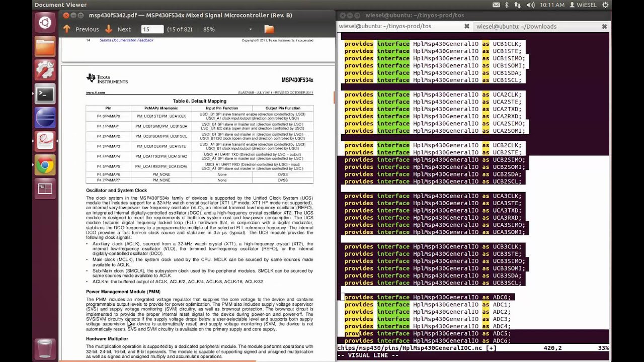The height and width of the screenshot is (362, 644).
Task: Place cursor on the UCA3RXD line
Action: [433, 218]
